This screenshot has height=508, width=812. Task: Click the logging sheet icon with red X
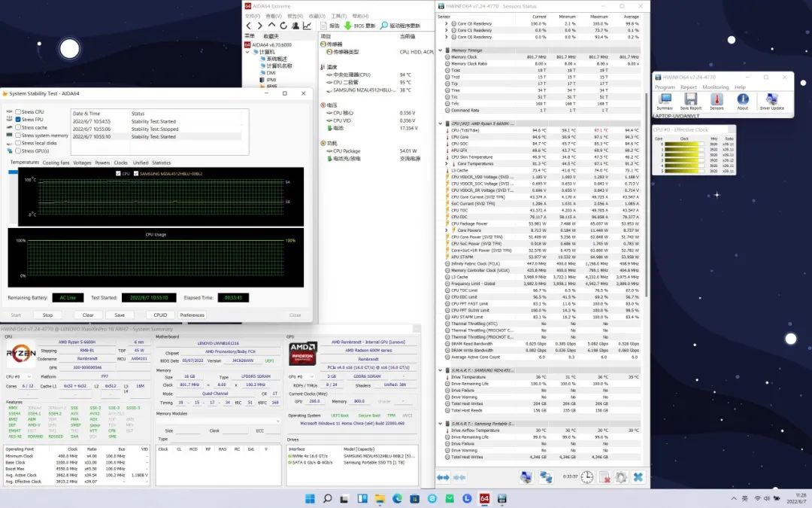tap(604, 477)
